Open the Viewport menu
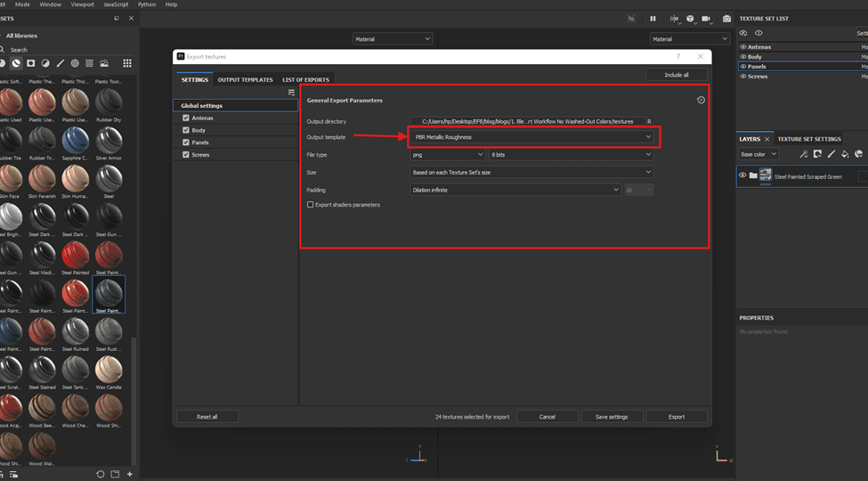The width and height of the screenshot is (868, 481). [82, 4]
